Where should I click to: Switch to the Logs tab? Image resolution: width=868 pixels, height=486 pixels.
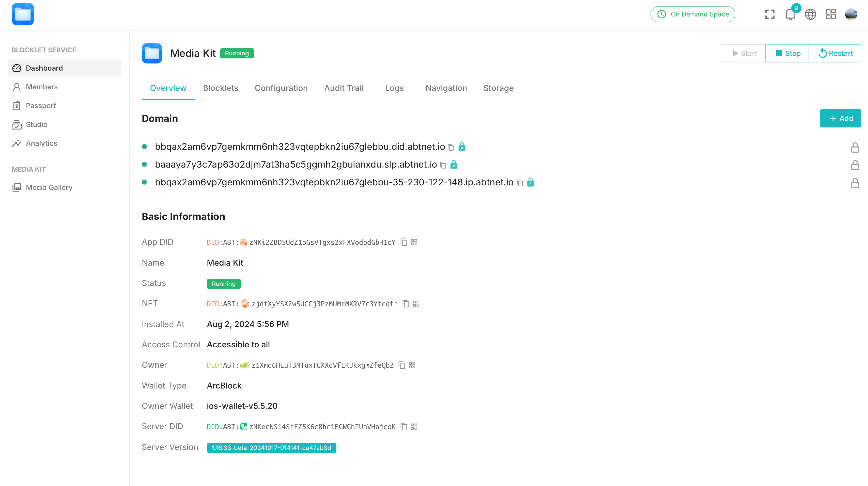point(394,88)
